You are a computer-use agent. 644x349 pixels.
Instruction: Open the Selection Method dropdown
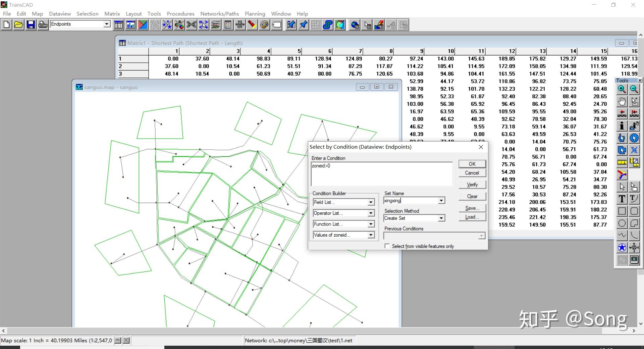point(441,218)
